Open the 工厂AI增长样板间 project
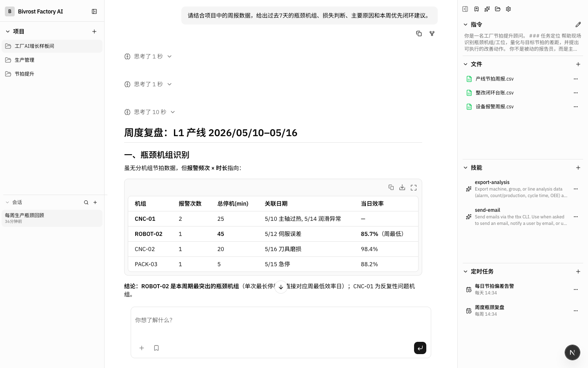Screen dimensions: 588x368 pos(52,46)
